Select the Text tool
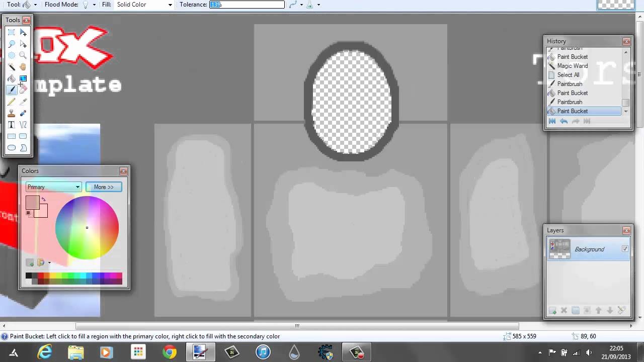The width and height of the screenshot is (644, 362). click(x=12, y=125)
